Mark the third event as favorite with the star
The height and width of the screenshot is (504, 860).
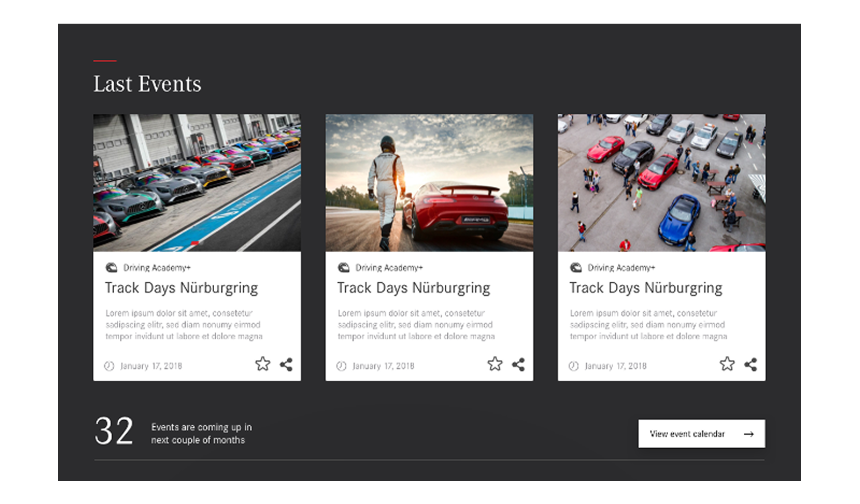coord(727,363)
